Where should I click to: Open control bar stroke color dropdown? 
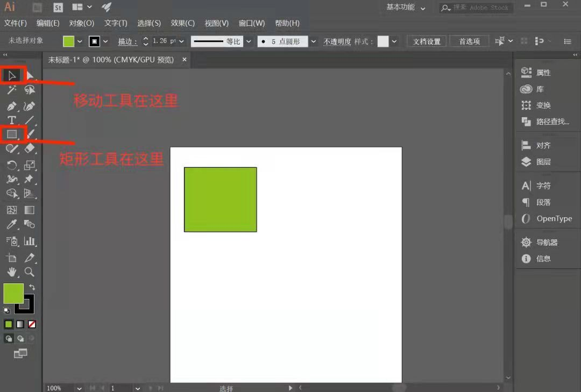tap(105, 41)
